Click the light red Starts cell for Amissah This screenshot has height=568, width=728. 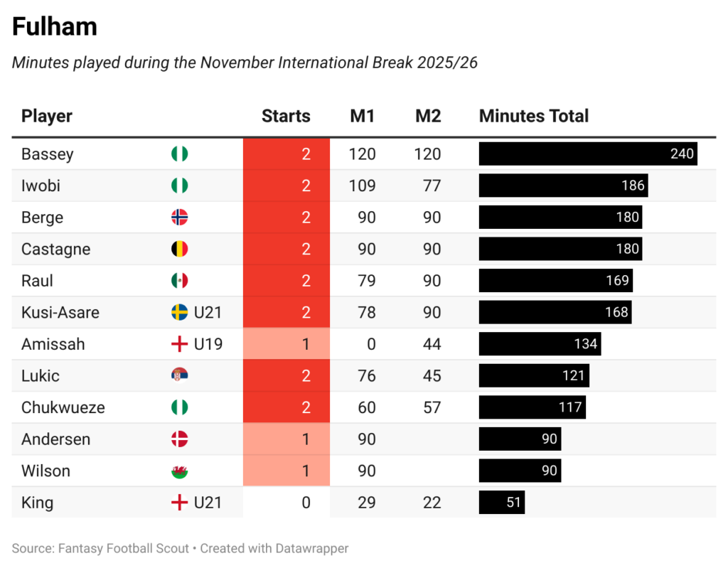coord(287,344)
